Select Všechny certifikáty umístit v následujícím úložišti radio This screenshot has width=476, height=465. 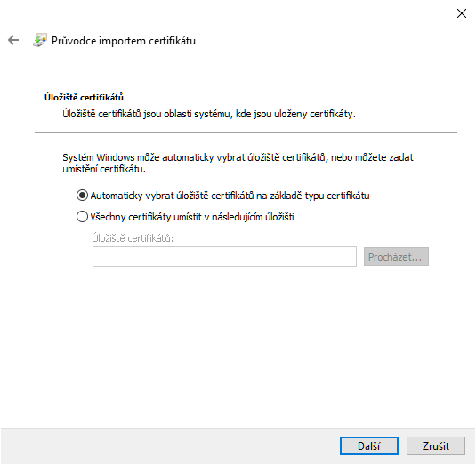click(82, 217)
